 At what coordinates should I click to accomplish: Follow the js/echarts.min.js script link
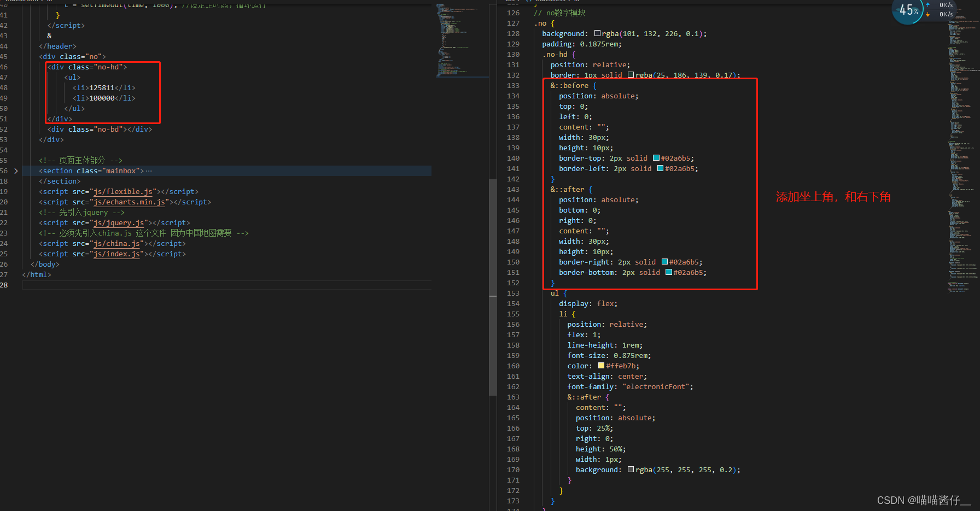point(129,202)
